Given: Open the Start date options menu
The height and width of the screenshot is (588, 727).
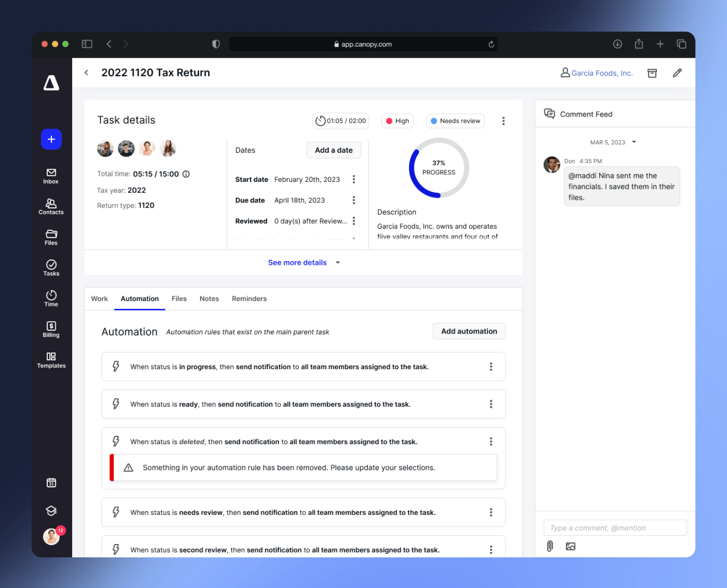Looking at the screenshot, I should 354,179.
